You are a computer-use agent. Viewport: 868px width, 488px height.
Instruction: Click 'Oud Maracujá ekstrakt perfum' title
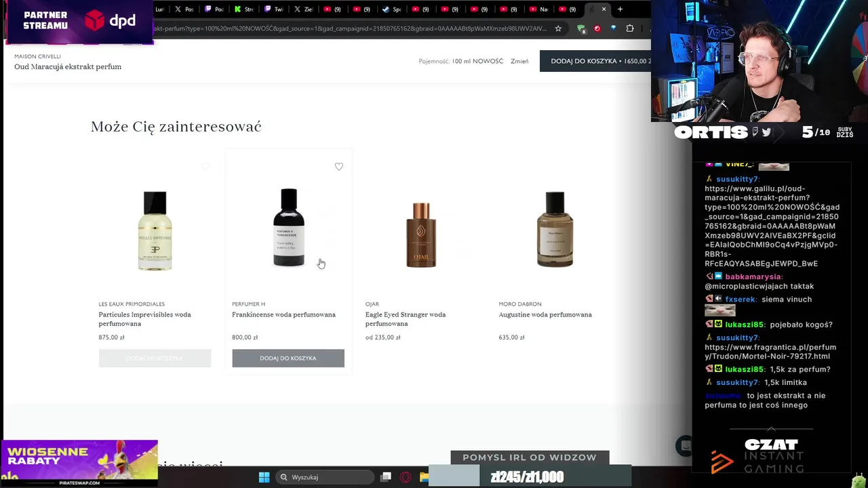click(68, 66)
